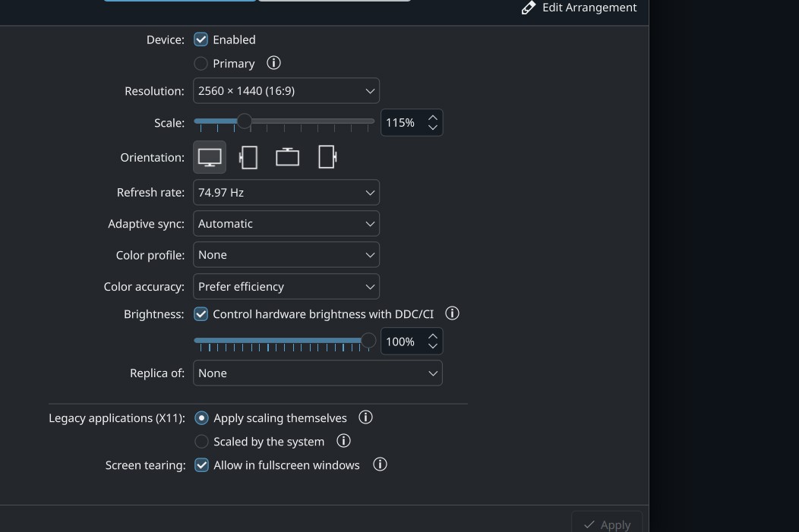The height and width of the screenshot is (532, 799).
Task: Open the Refresh rate dropdown
Action: point(286,193)
